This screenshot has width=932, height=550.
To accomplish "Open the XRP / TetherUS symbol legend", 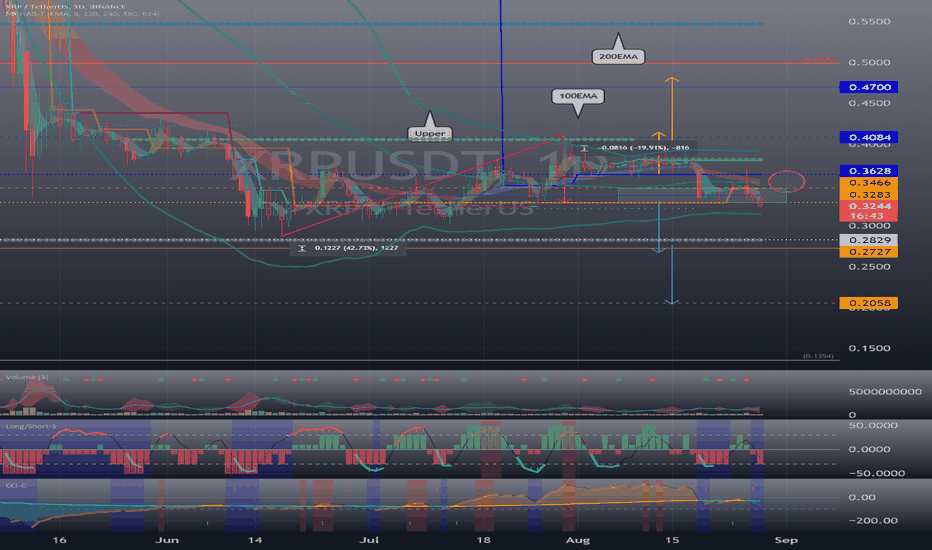I will (65, 6).
